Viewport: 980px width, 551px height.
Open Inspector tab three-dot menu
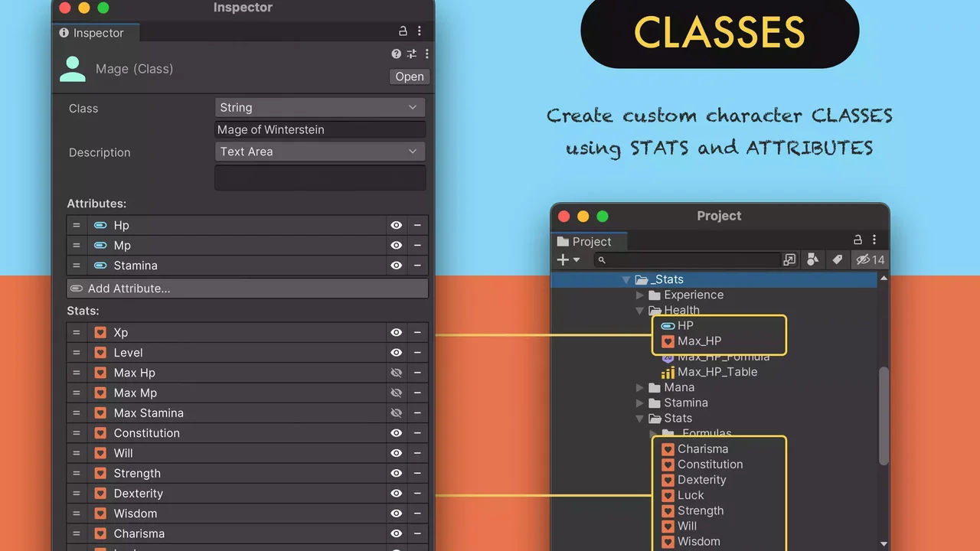[420, 31]
